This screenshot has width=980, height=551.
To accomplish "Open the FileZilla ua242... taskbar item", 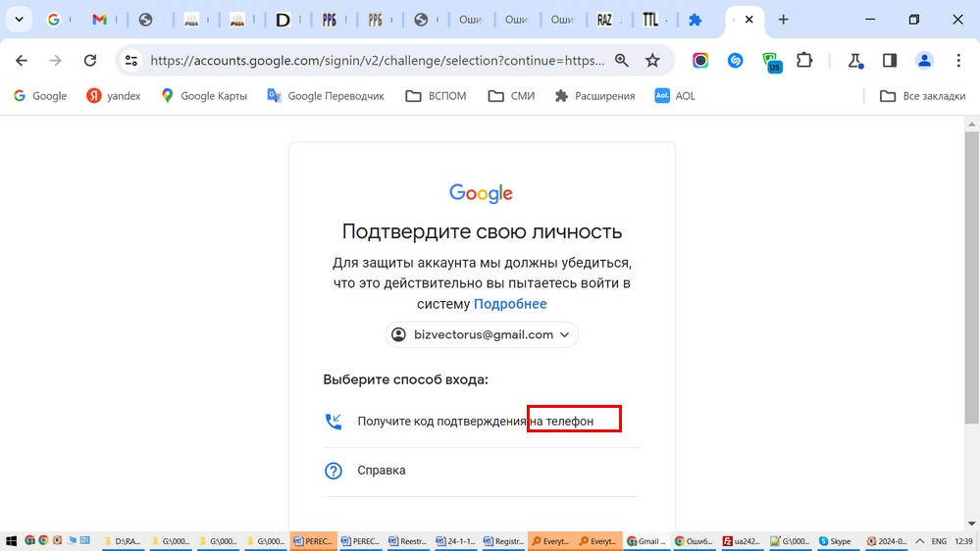I will click(742, 541).
